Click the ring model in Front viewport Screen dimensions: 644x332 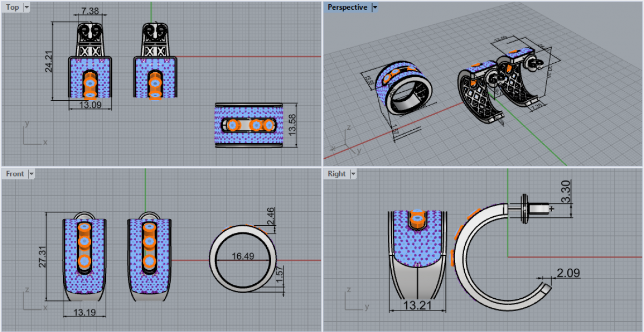pyautogui.click(x=242, y=259)
